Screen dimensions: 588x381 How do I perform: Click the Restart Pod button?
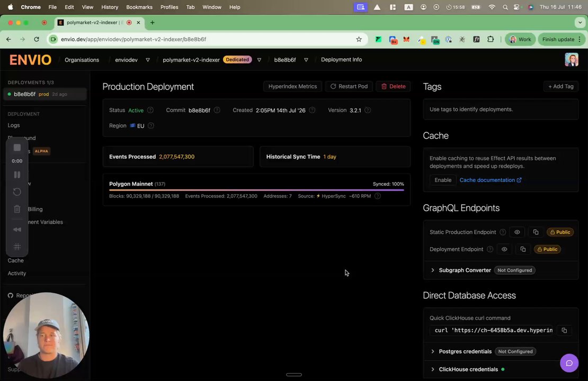(349, 87)
